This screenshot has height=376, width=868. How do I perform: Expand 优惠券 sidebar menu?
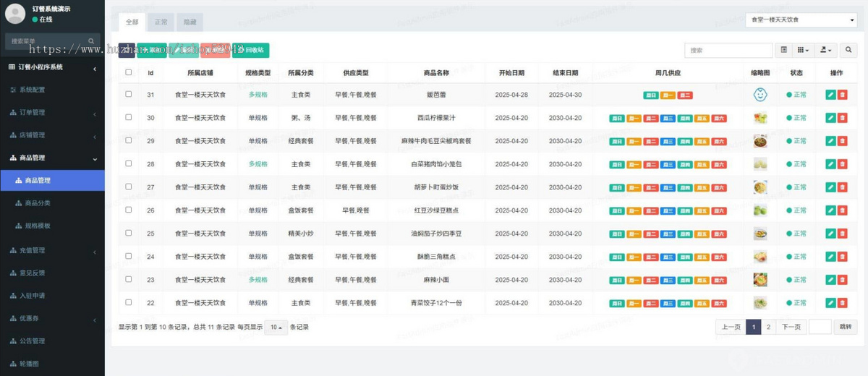click(x=52, y=318)
